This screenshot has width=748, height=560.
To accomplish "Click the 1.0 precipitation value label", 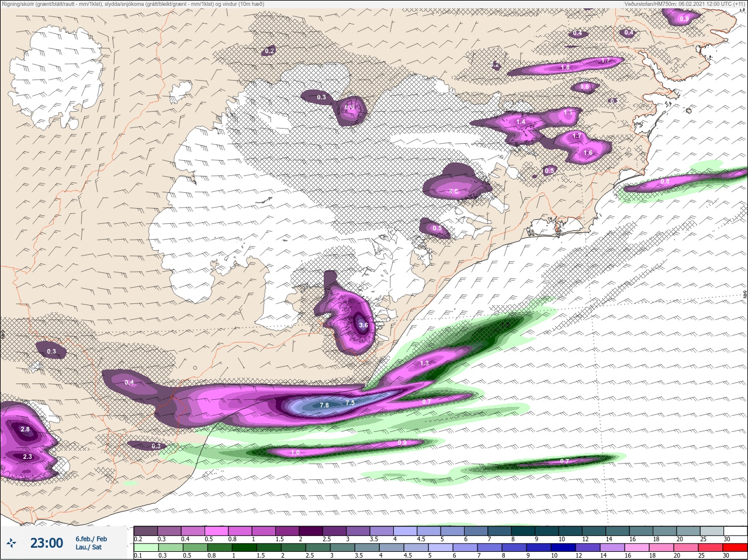I will (x=295, y=452).
